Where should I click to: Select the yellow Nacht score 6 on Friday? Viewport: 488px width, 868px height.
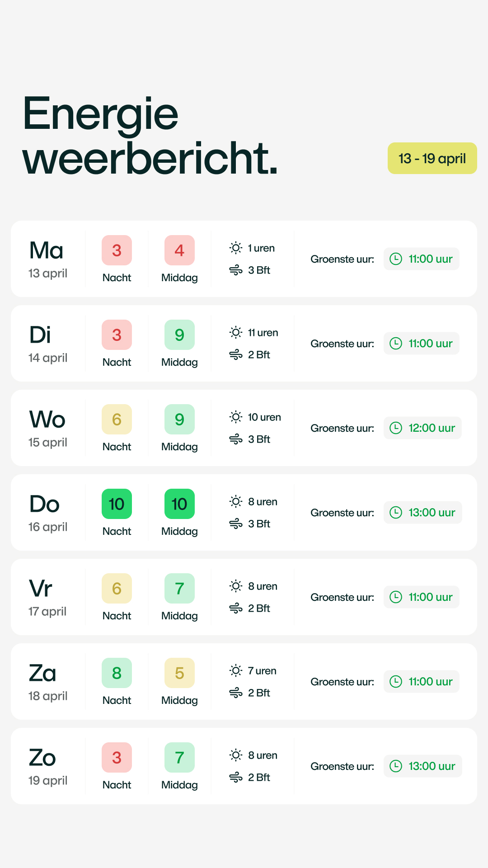pyautogui.click(x=117, y=588)
